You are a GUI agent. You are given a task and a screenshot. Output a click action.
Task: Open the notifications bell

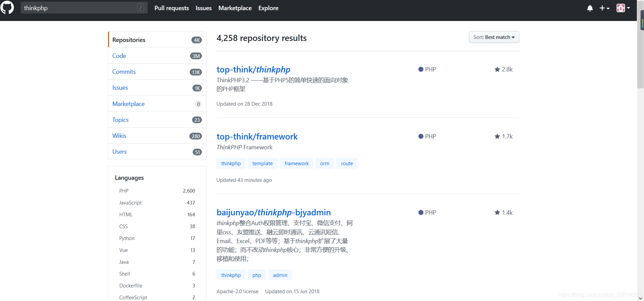tap(590, 8)
